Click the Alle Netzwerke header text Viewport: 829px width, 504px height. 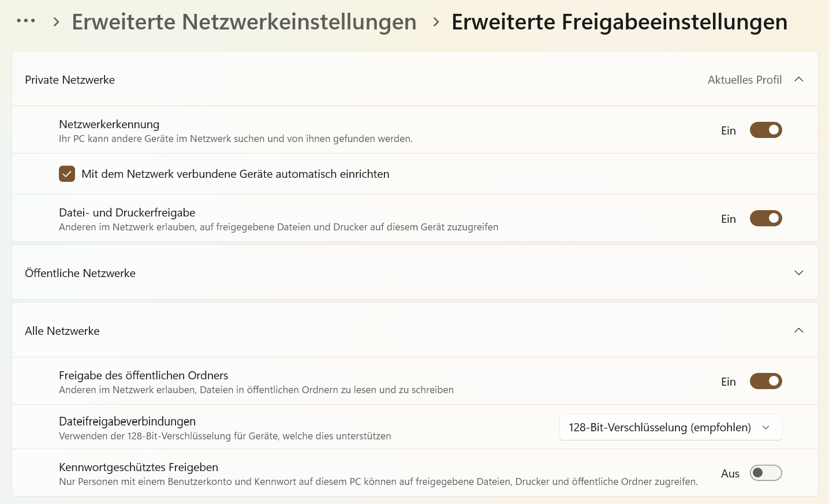(x=62, y=331)
